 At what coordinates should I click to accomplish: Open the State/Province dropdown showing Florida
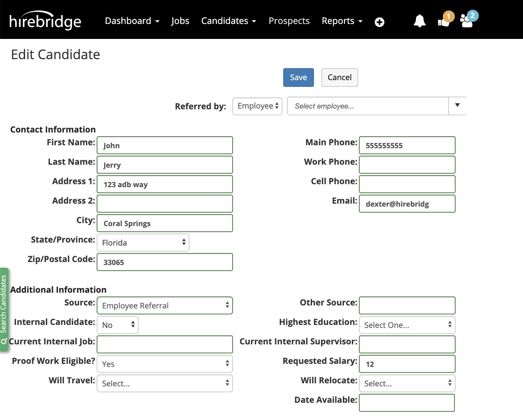coord(143,243)
